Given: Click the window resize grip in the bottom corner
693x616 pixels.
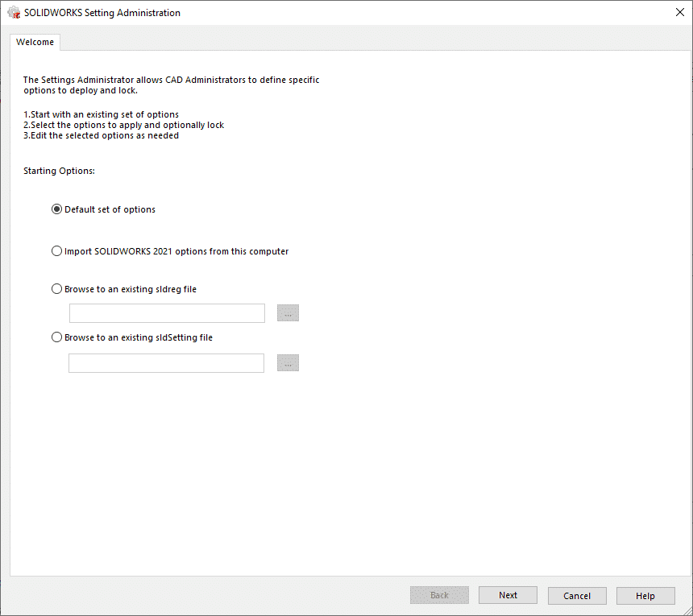Looking at the screenshot, I should [687, 610].
